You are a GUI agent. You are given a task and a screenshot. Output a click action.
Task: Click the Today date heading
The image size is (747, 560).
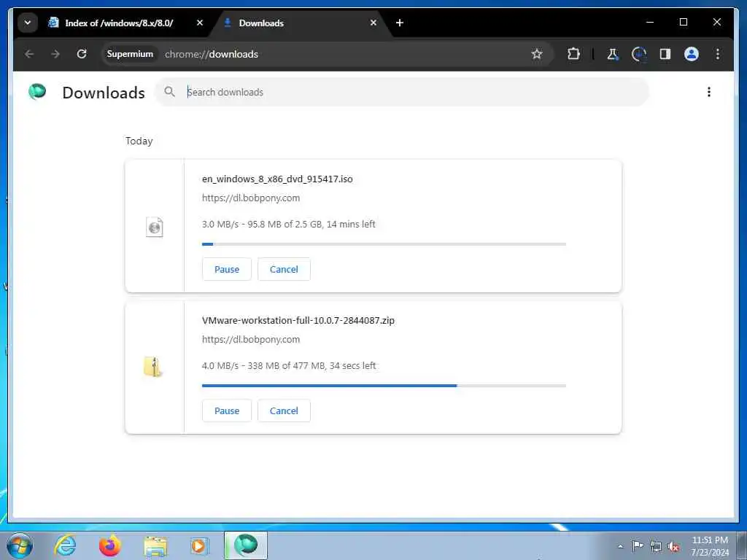click(139, 141)
